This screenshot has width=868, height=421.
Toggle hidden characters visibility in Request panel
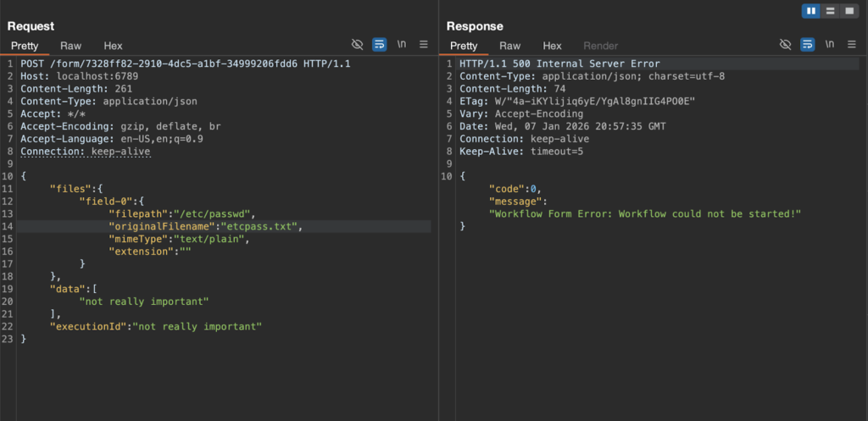[x=358, y=45]
